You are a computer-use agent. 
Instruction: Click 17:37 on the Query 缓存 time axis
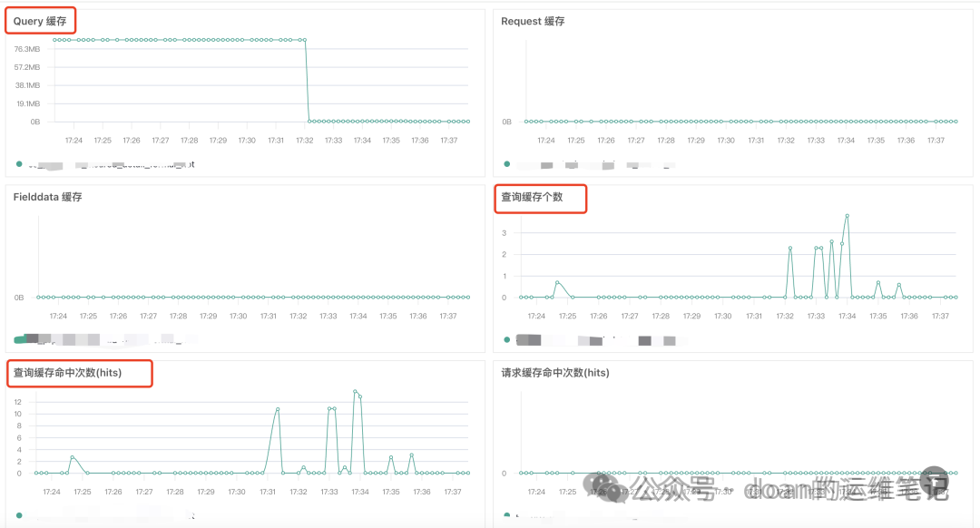coord(449,141)
